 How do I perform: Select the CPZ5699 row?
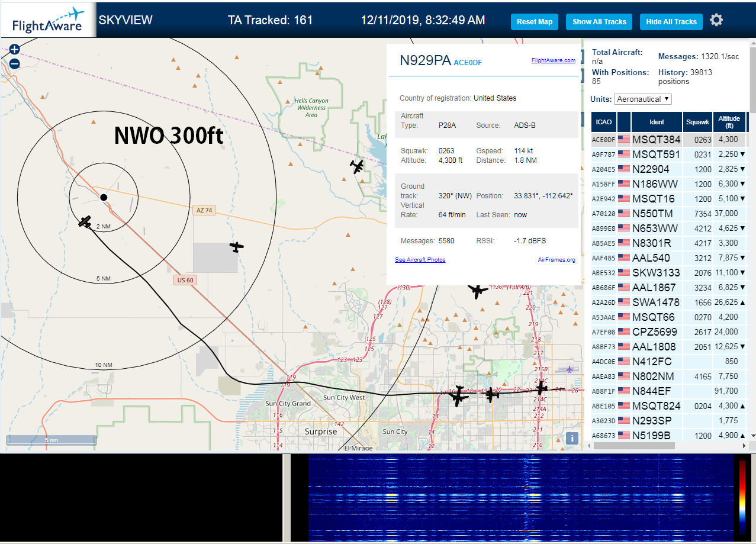point(668,332)
